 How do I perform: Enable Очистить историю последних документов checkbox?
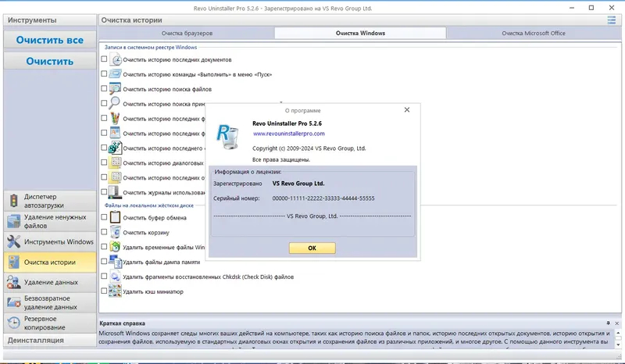point(104,59)
